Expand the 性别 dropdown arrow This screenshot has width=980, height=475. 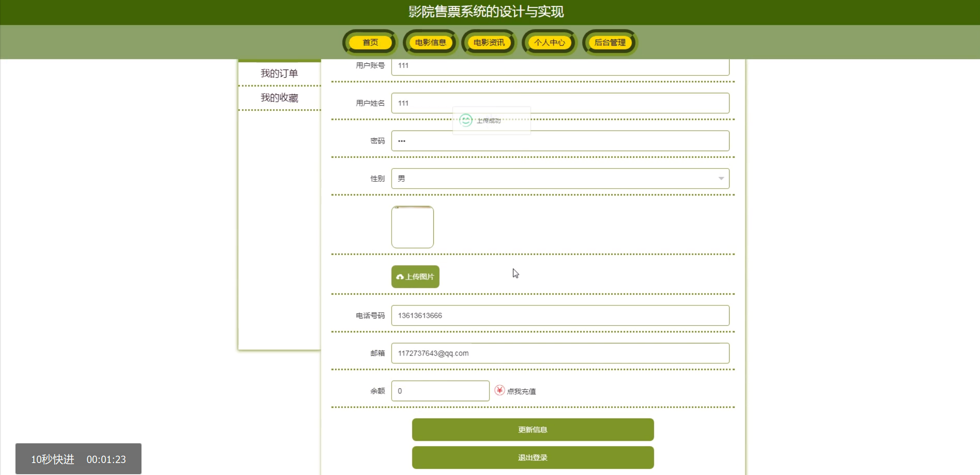(x=721, y=179)
